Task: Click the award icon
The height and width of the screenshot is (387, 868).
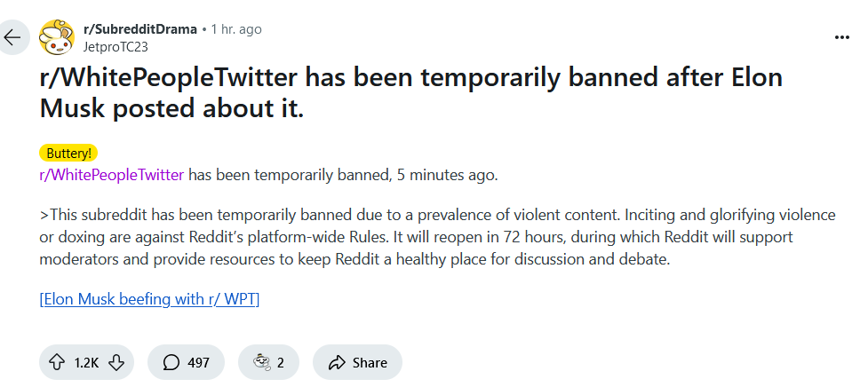Action: (x=261, y=363)
